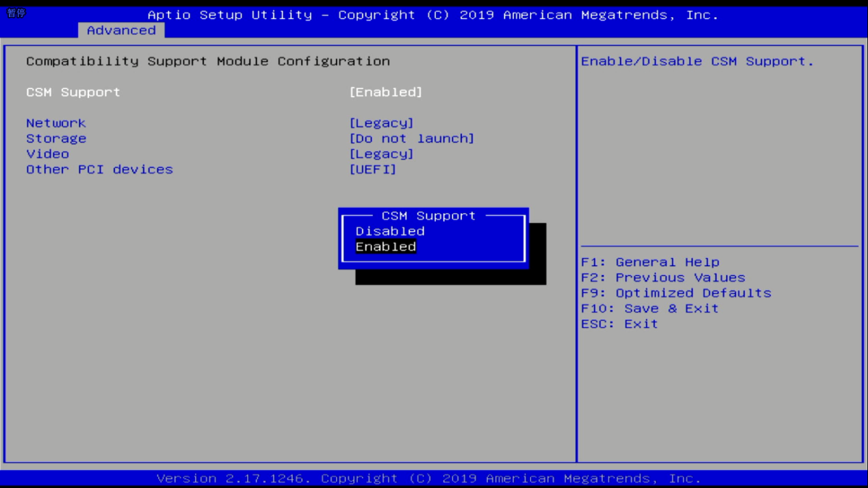Click the F2: Previous Values hint
The height and width of the screenshot is (488, 868).
(x=663, y=278)
